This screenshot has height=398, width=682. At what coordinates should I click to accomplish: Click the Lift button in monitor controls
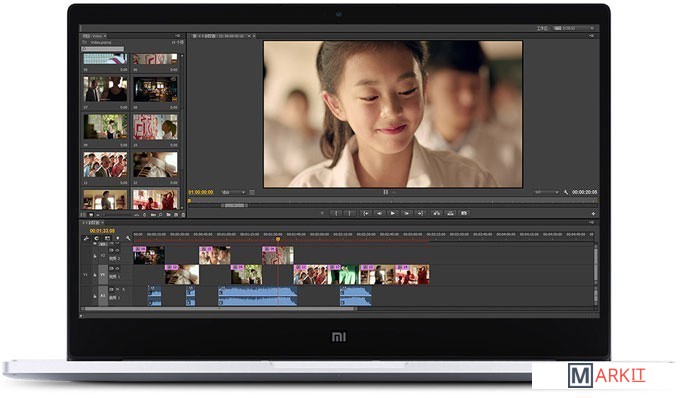pyautogui.click(x=436, y=214)
